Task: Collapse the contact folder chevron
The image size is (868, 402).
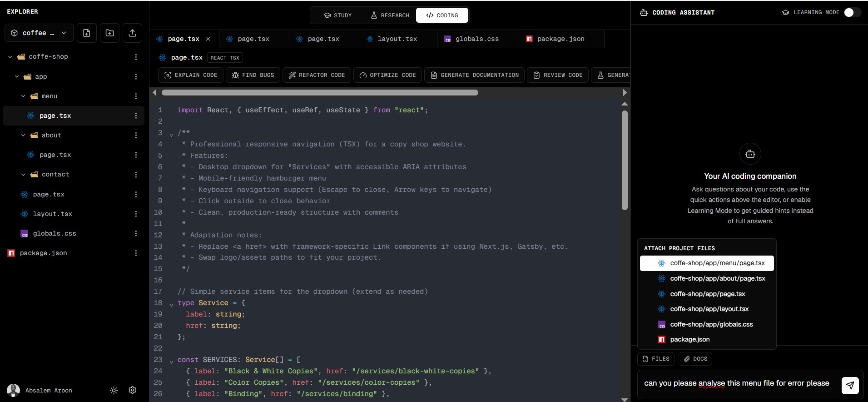Action: tap(23, 174)
